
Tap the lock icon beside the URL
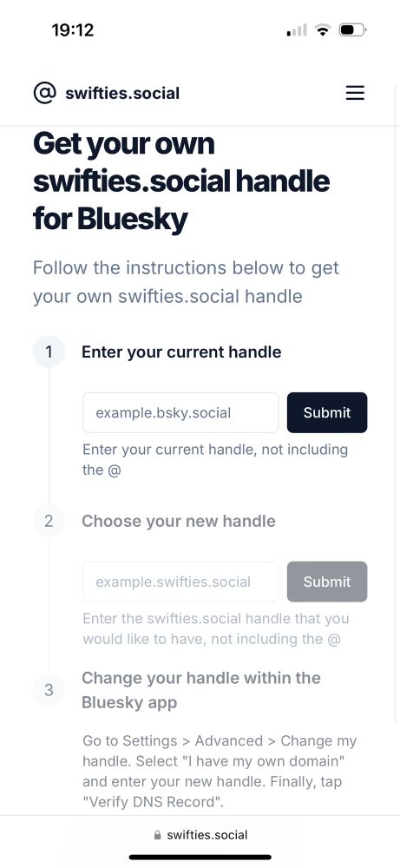(x=158, y=835)
